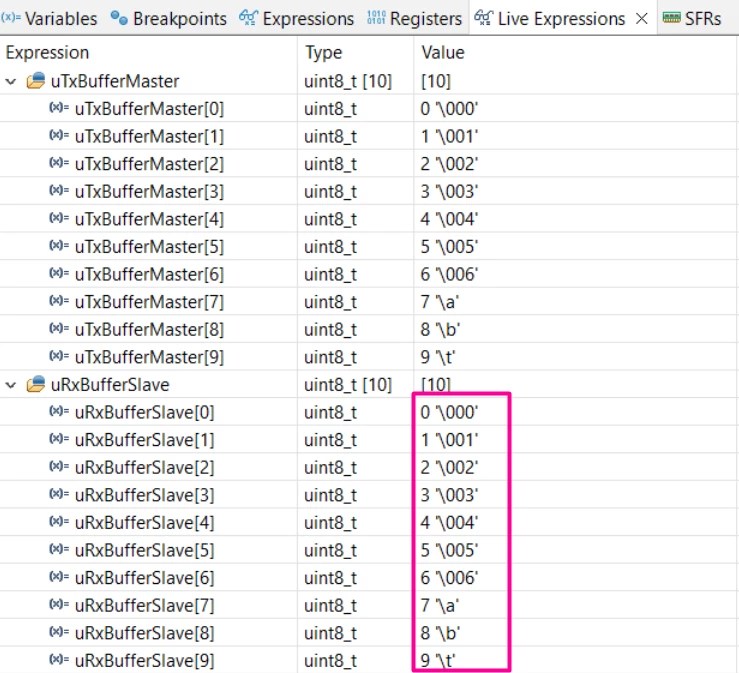Select uRxBufferSlave[7] row
This screenshot has width=739, height=673.
click(x=370, y=605)
